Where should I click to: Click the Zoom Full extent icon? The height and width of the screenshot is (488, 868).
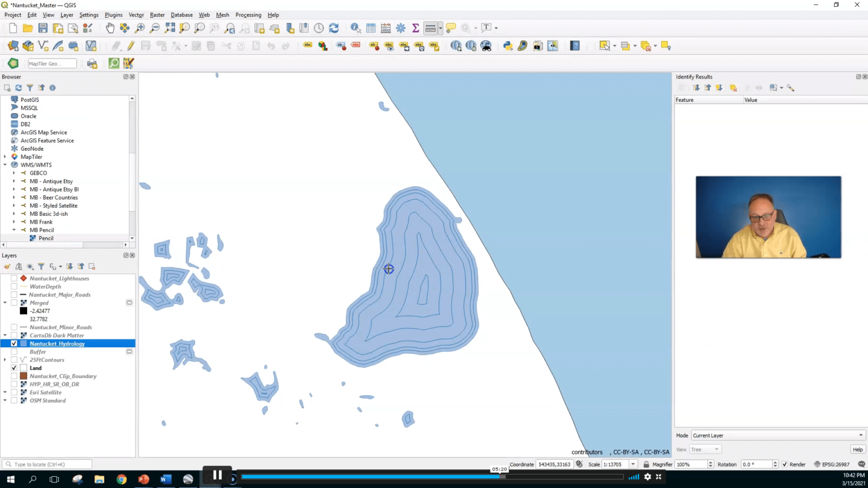pos(170,27)
